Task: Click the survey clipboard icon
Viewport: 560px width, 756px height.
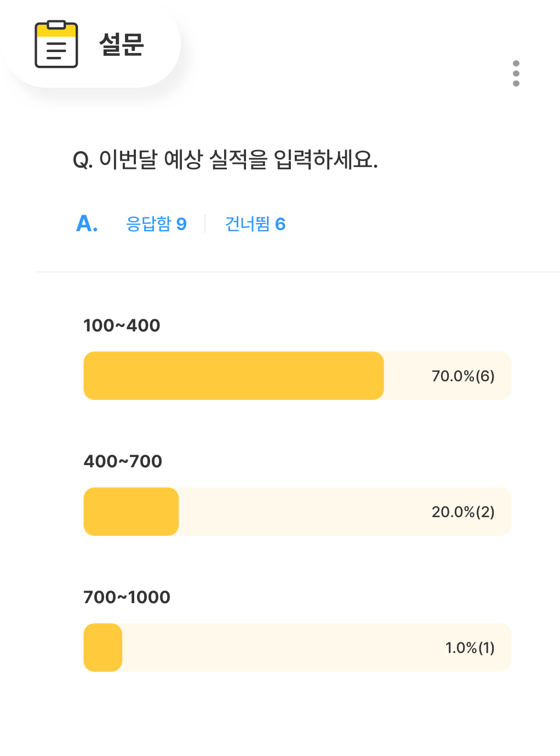Action: [x=56, y=44]
